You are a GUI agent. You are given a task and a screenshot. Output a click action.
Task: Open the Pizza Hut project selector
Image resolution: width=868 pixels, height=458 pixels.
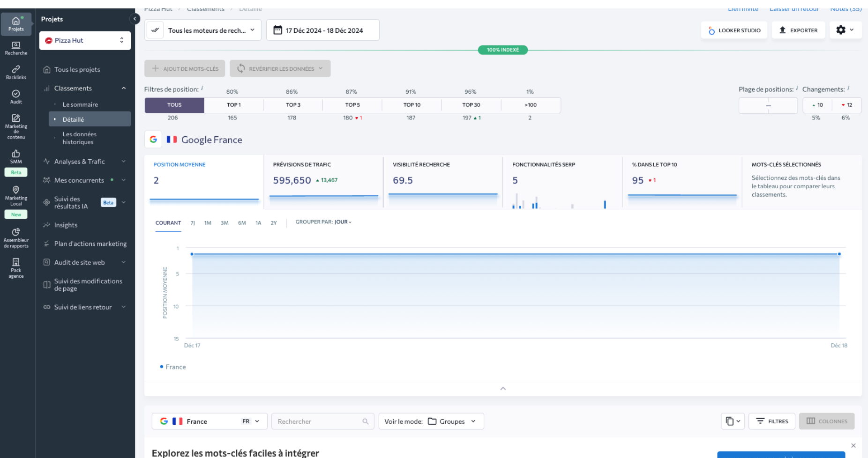pos(85,40)
